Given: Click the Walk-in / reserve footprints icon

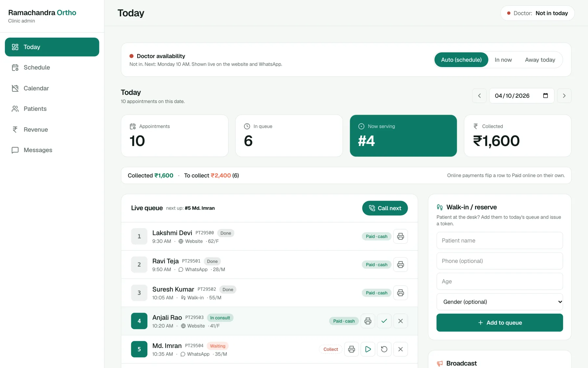Looking at the screenshot, I should pyautogui.click(x=440, y=207).
